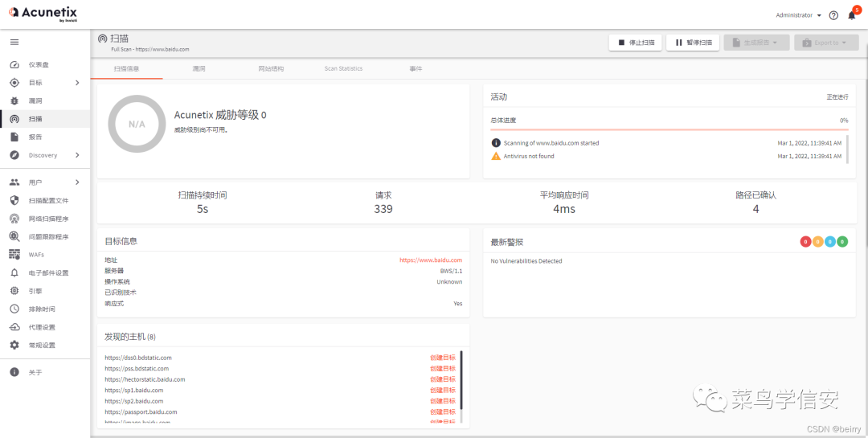The image size is (868, 438).
Task: Click 创建目标 for hectorstatic.baidu.com
Action: [x=443, y=379]
